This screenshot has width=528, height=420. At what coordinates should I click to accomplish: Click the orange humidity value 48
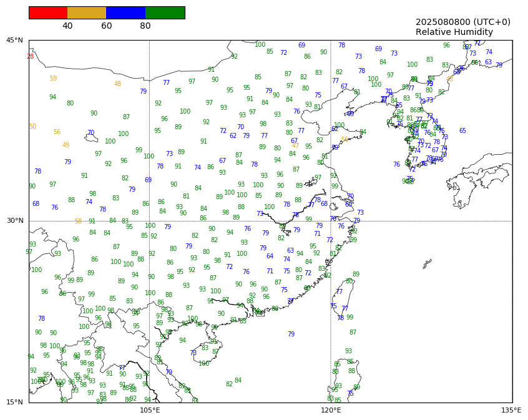[117, 84]
